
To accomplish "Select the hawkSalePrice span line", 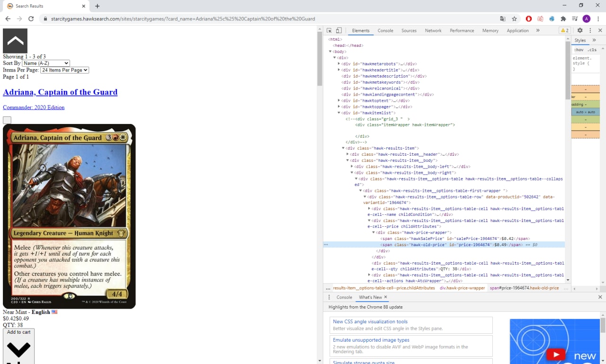I will pyautogui.click(x=455, y=239).
